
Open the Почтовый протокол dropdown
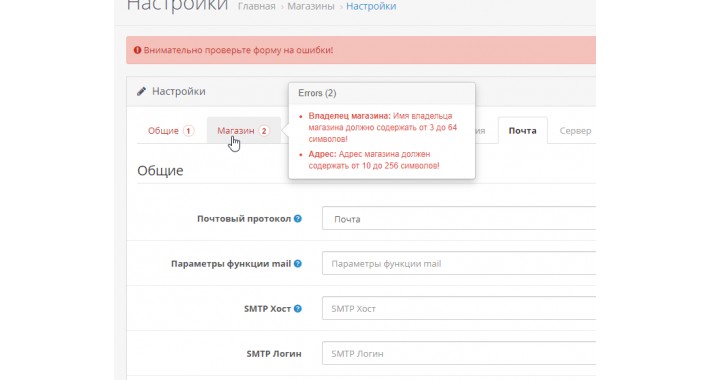point(459,218)
